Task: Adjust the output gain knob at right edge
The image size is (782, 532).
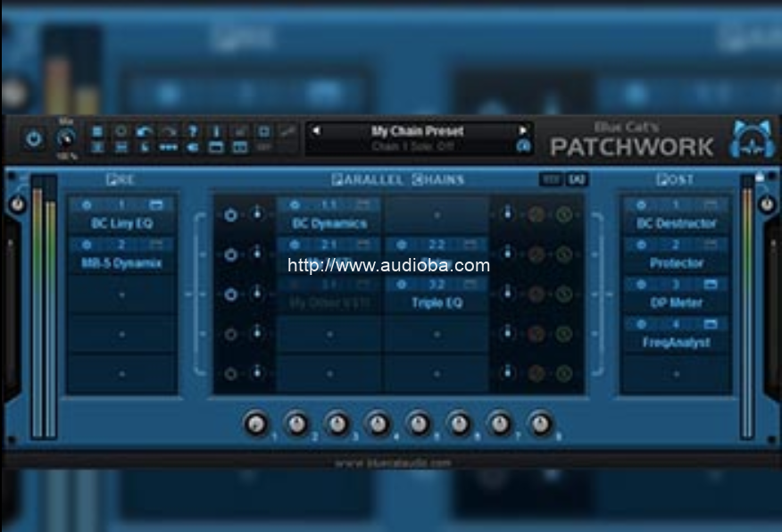Action: (x=767, y=204)
